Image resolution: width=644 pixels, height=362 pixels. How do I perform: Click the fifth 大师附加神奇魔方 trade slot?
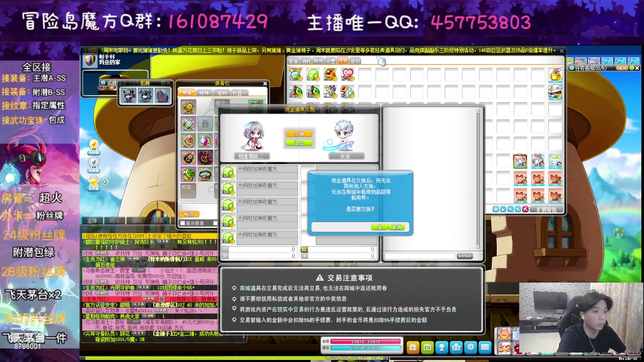click(x=260, y=238)
